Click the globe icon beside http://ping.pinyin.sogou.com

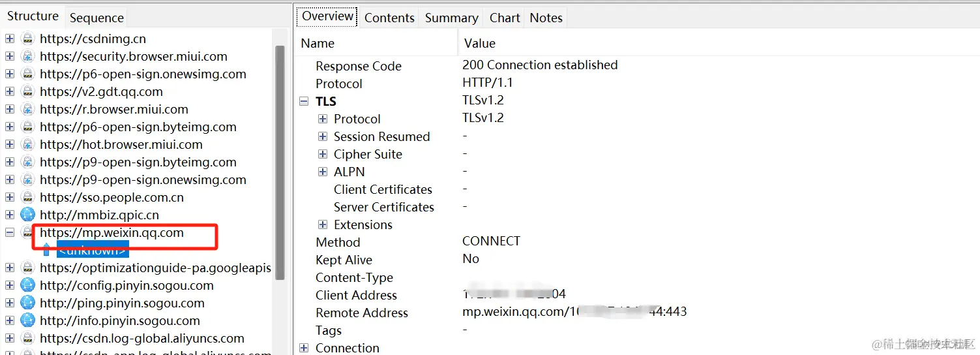[x=27, y=303]
